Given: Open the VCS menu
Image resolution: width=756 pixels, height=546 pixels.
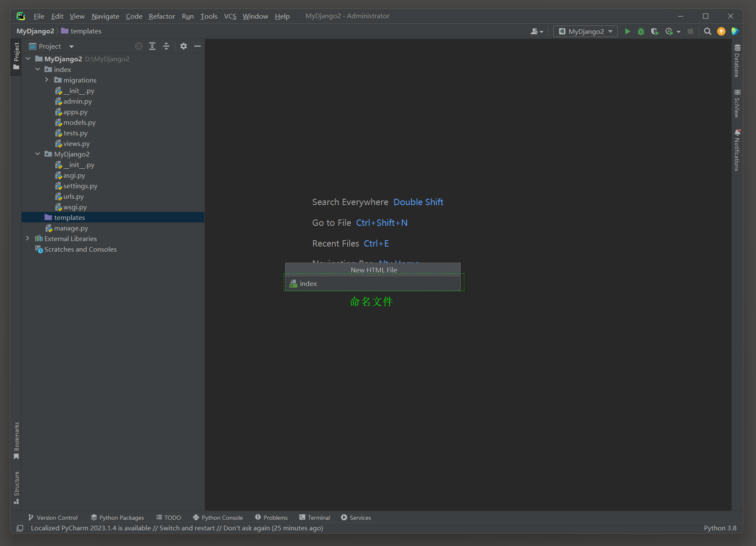Looking at the screenshot, I should 230,16.
